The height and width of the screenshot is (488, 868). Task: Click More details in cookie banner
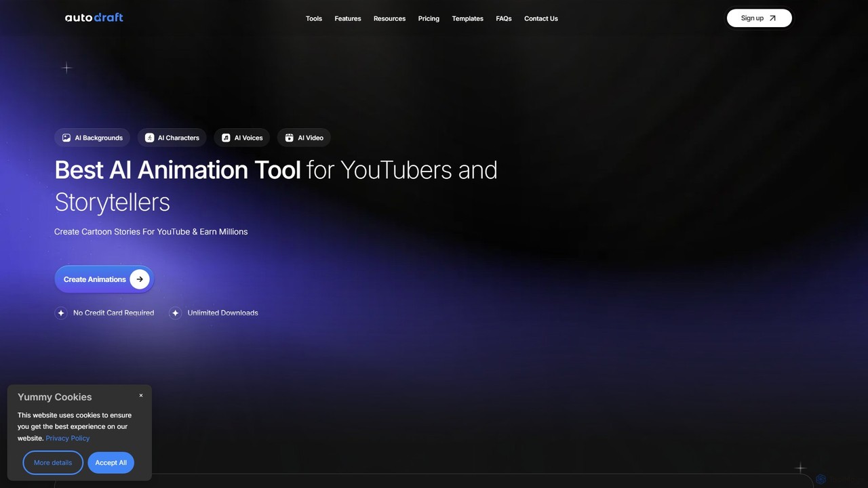(53, 463)
